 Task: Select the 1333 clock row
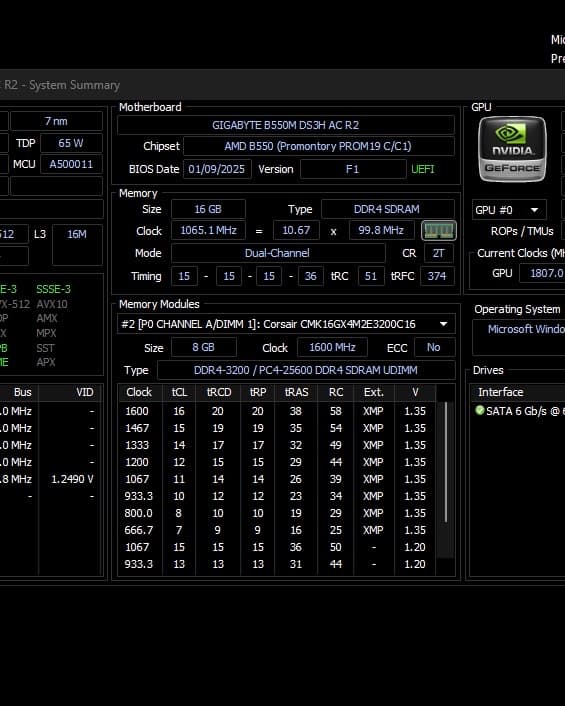point(276,445)
